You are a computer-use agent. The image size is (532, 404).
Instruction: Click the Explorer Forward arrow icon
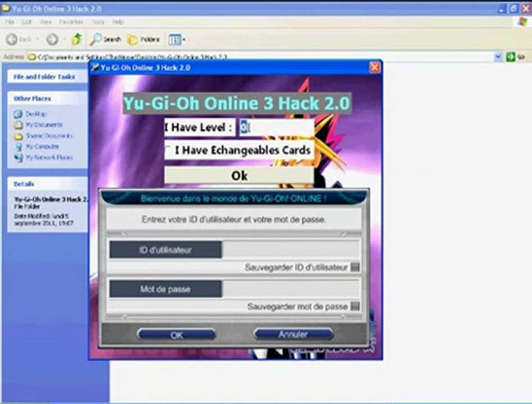point(52,39)
